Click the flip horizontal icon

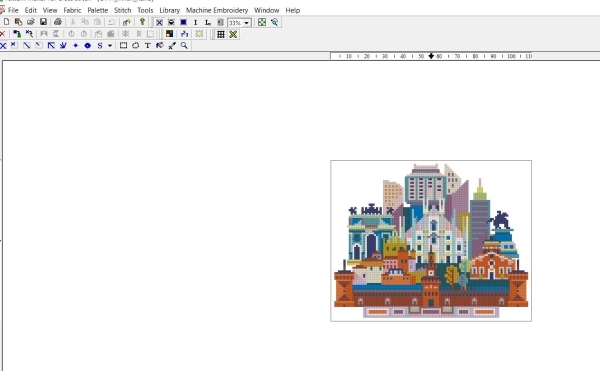tap(44, 34)
